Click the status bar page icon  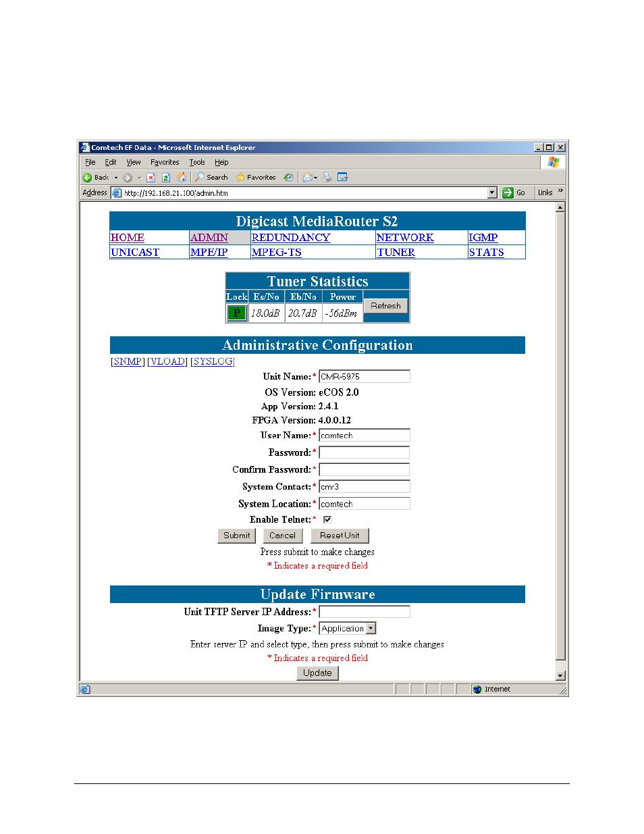click(85, 689)
